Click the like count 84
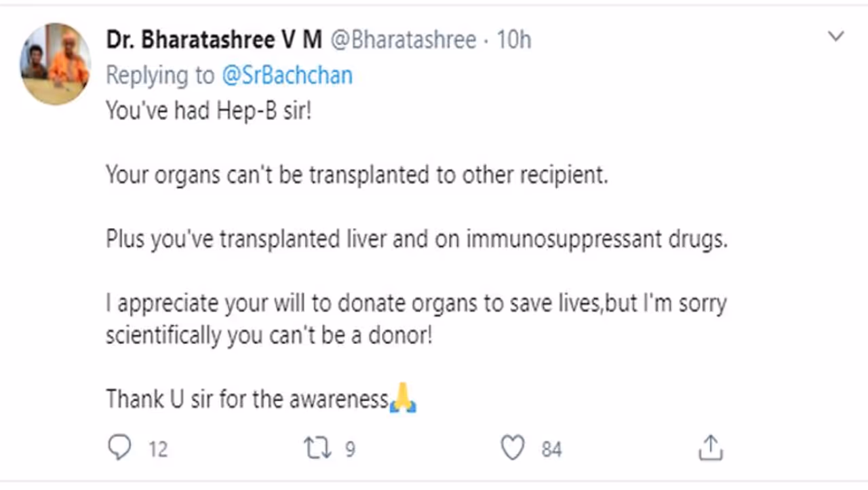 click(551, 449)
